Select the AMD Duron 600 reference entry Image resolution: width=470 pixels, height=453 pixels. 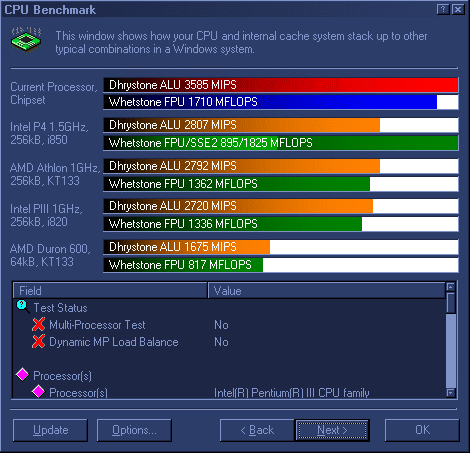(50, 255)
